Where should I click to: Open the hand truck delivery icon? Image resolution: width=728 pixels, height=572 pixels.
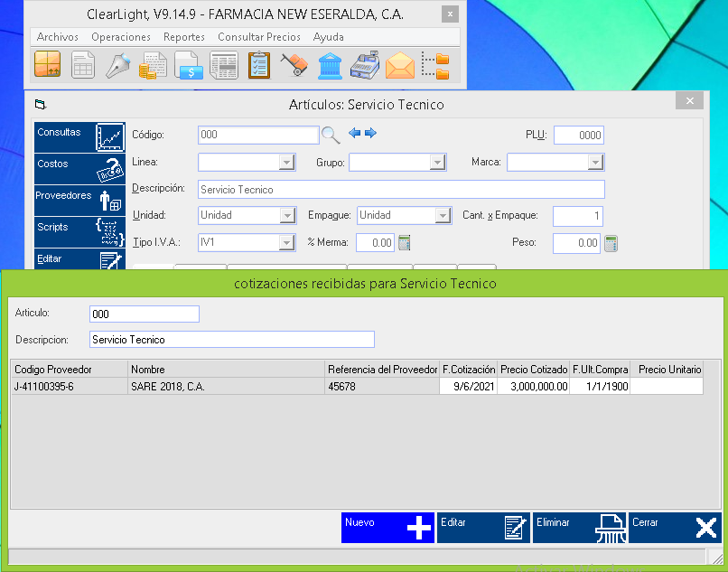294,66
